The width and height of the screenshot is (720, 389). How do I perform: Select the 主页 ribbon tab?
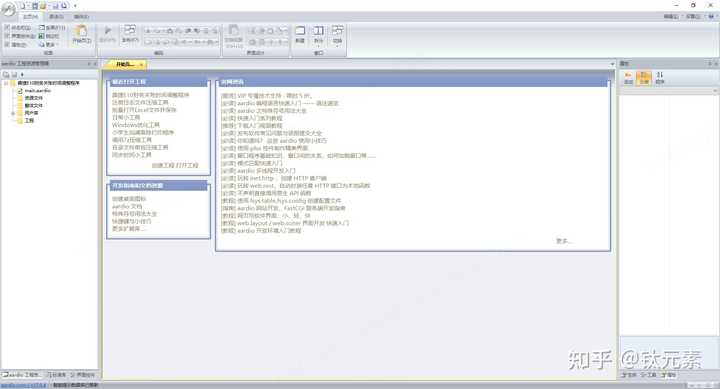click(31, 17)
